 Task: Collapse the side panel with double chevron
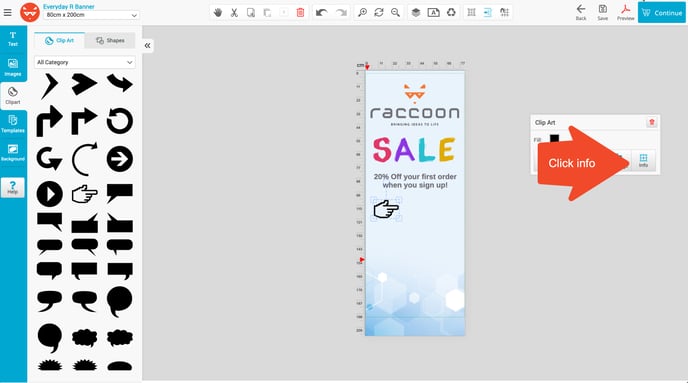click(147, 45)
